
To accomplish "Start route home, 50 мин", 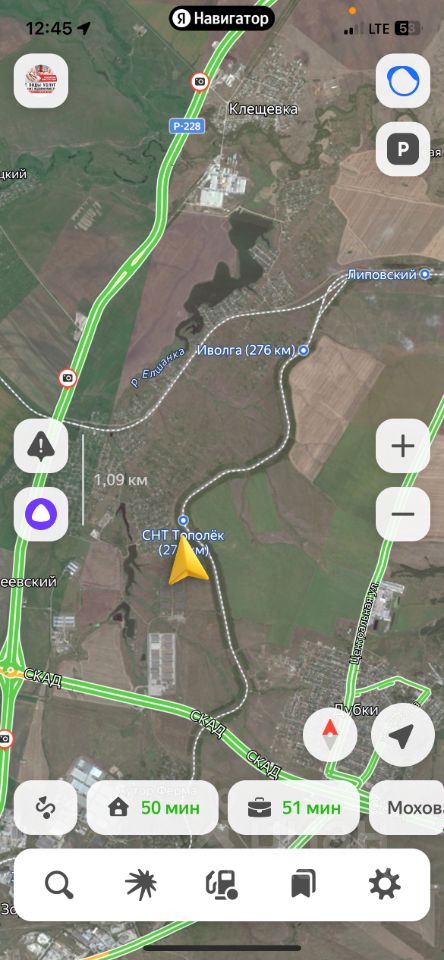I will click(x=152, y=808).
